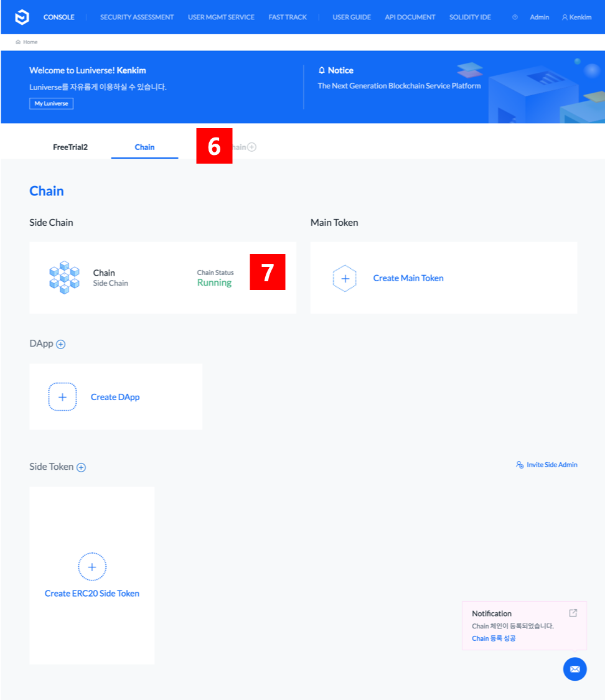Click the Invite Side Admin user icon

click(x=520, y=465)
